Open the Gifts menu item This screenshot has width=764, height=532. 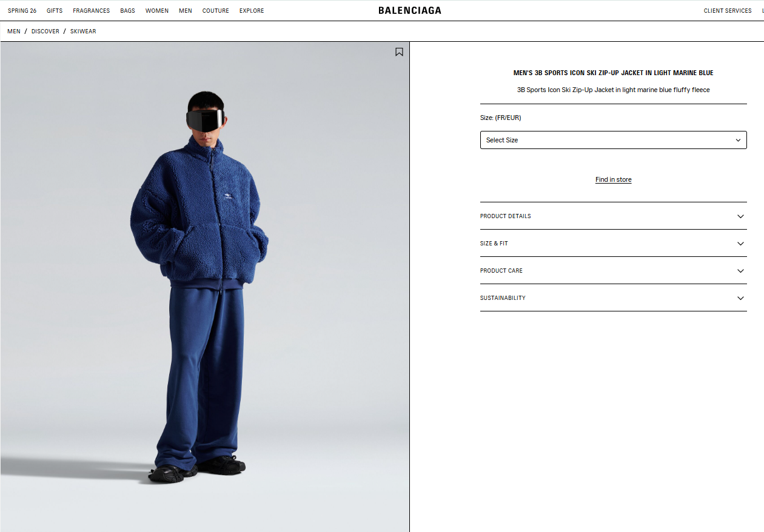55,11
